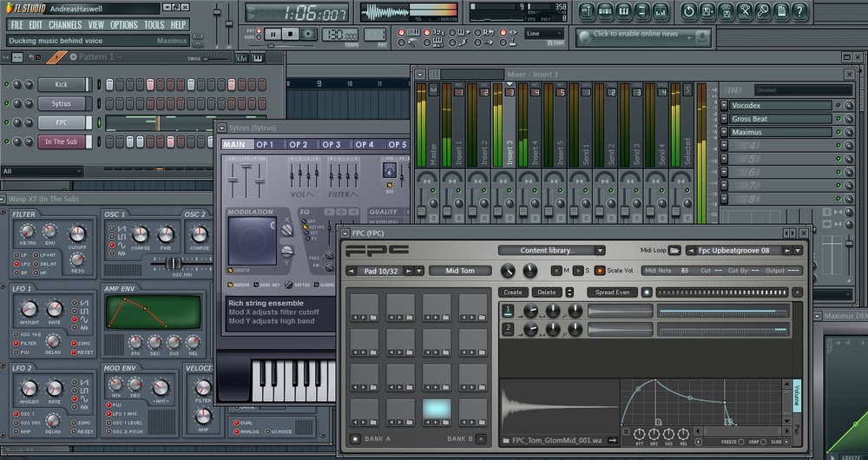Switch to OP 3 tab in Sytrus
Viewport: 868px width, 460px height.
point(331,144)
